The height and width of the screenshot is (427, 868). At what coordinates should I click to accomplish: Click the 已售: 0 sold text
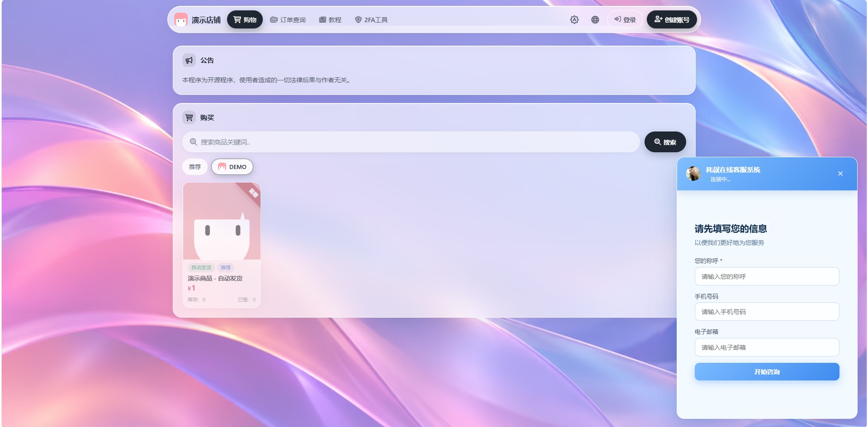pyautogui.click(x=247, y=300)
